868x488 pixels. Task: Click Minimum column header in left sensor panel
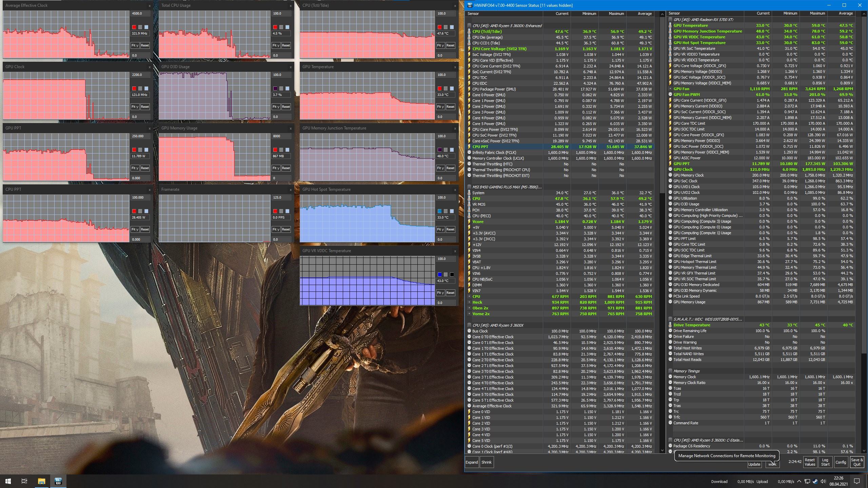pyautogui.click(x=584, y=14)
